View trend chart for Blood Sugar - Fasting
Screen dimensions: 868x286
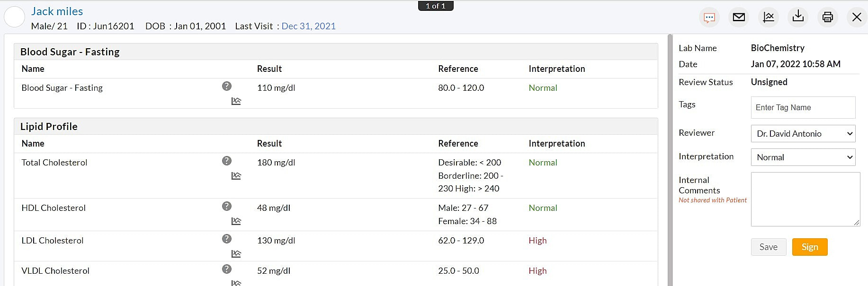pos(236,101)
